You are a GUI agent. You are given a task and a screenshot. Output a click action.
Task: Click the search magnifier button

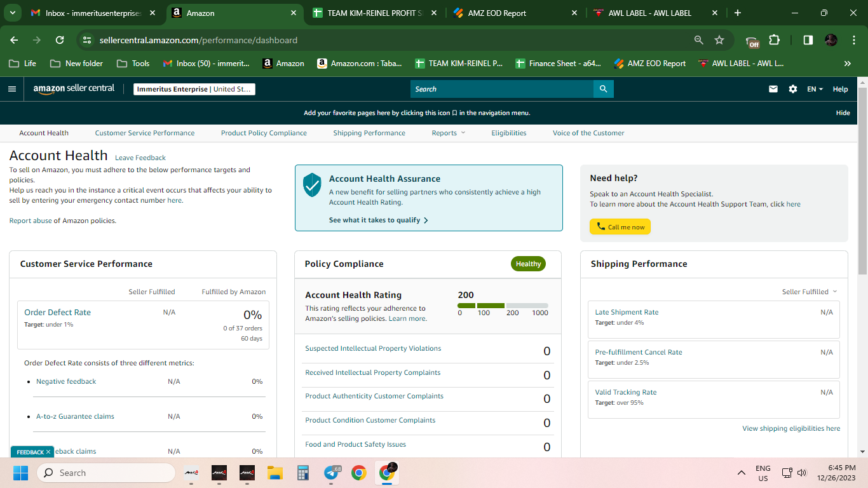coord(603,89)
